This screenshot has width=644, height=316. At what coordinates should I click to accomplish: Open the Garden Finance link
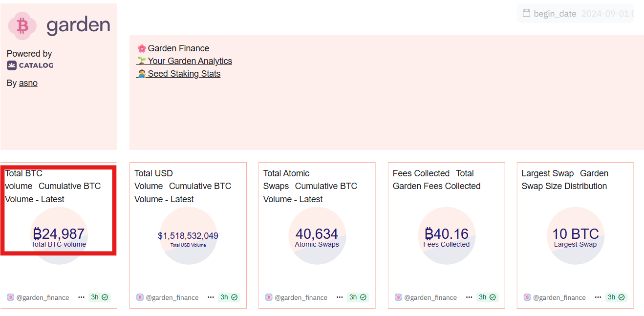pos(172,48)
